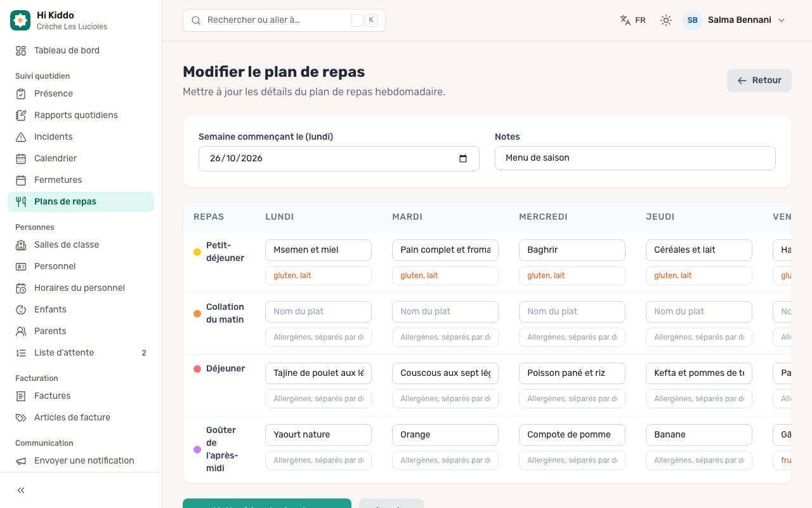This screenshot has height=508, width=812.
Task: Click the Notes field with Menu de saison
Action: click(635, 158)
